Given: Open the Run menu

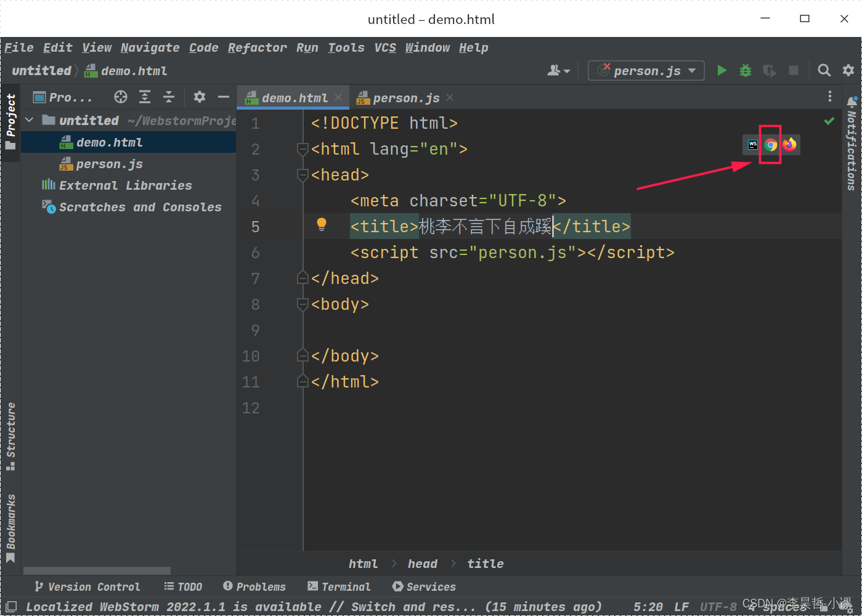Looking at the screenshot, I should click(x=307, y=47).
